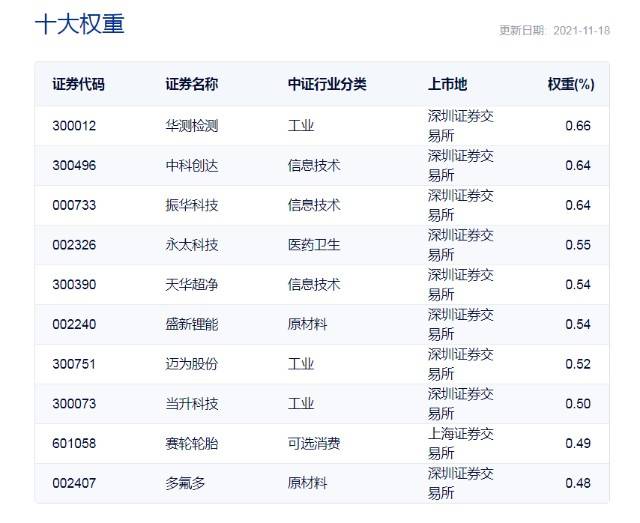Viewport: 640px width, 523px height.
Task: Click weight value 0.48
Action: click(578, 483)
